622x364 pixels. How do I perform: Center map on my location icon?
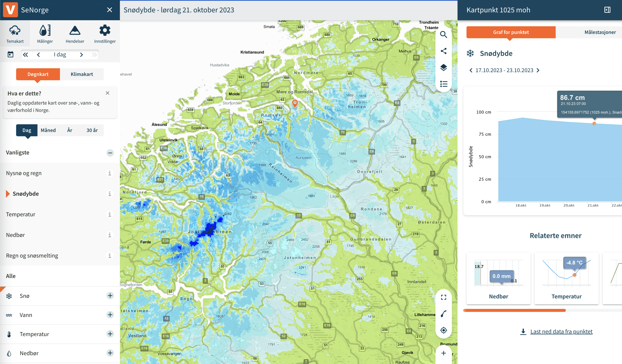click(443, 330)
